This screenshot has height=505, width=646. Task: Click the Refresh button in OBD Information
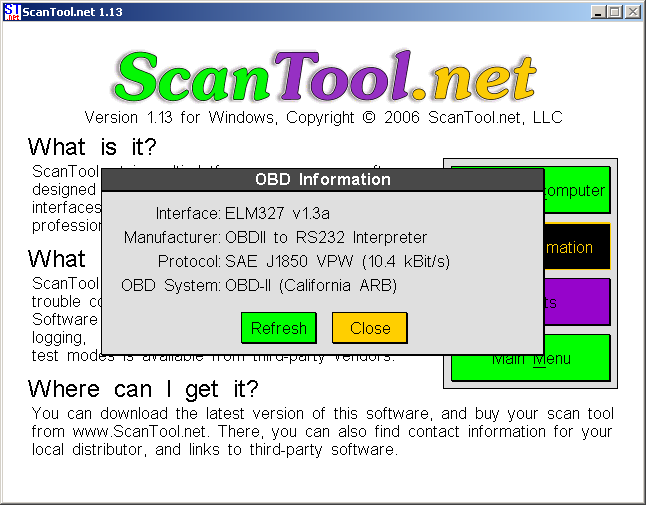coord(279,328)
